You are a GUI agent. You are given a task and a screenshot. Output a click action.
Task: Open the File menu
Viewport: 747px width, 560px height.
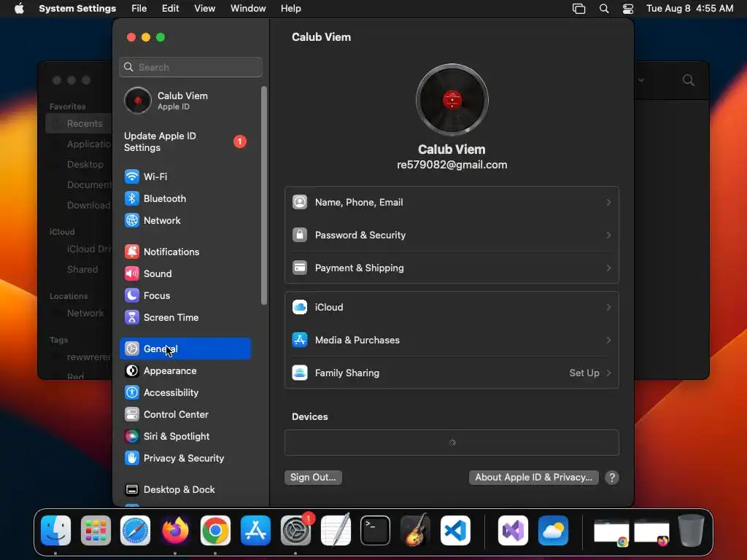coord(139,9)
